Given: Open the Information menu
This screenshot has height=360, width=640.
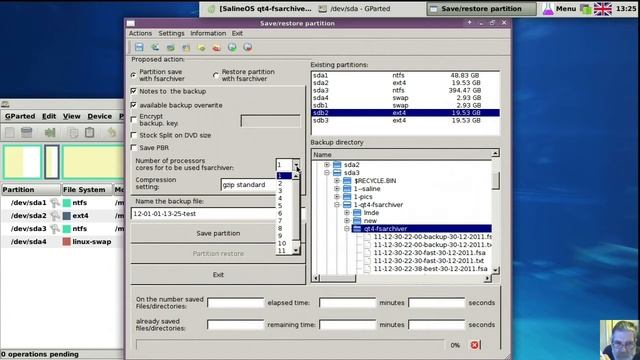Looking at the screenshot, I should [208, 33].
